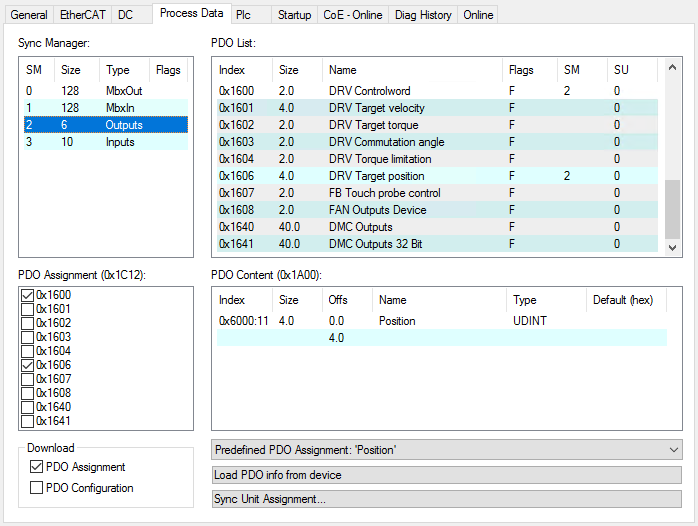Enable the Download PDO Configuration checkbox
Viewport: 698px width, 526px height.
pyautogui.click(x=37, y=488)
